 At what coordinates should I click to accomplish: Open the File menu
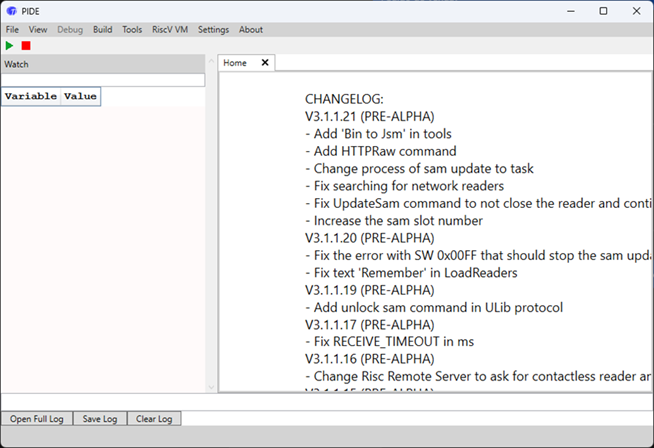click(12, 30)
